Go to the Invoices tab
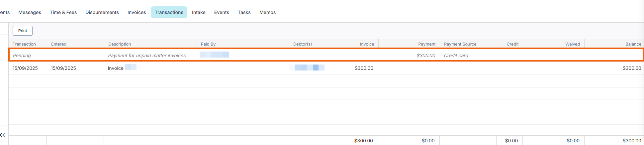This screenshot has height=145, width=644. coord(137,12)
